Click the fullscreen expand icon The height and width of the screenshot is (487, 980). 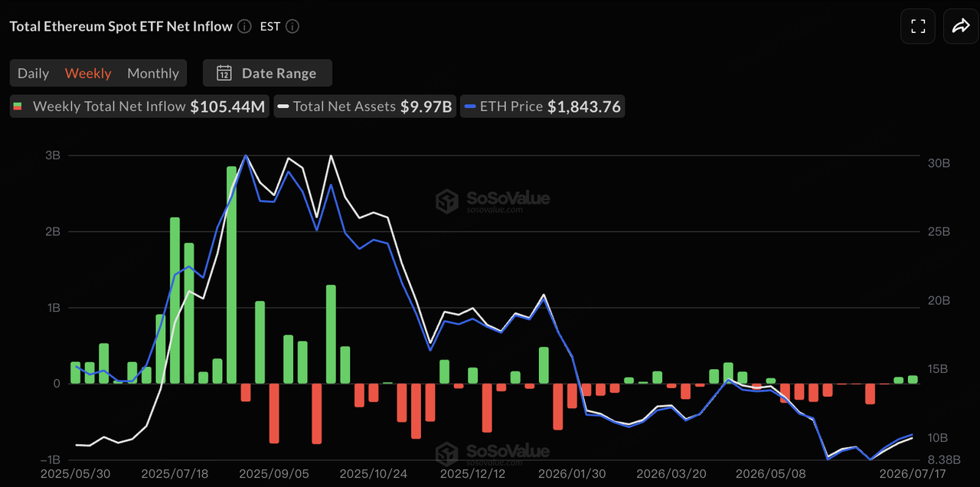(x=918, y=27)
